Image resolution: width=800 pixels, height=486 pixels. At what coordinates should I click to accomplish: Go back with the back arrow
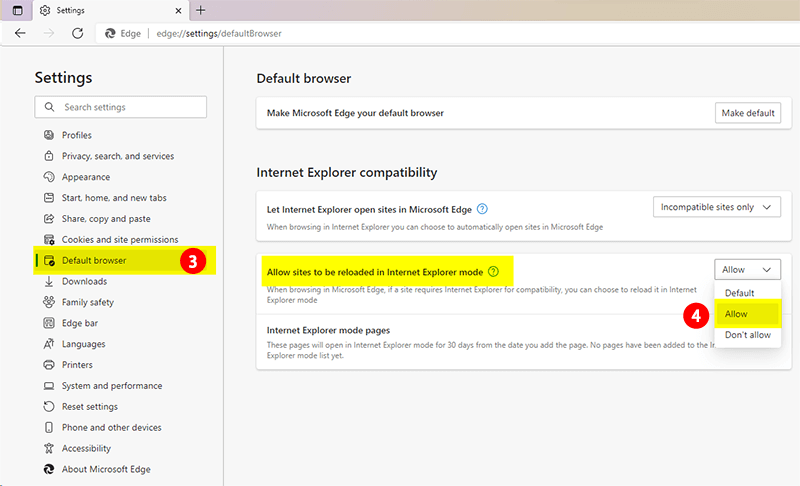pos(20,33)
